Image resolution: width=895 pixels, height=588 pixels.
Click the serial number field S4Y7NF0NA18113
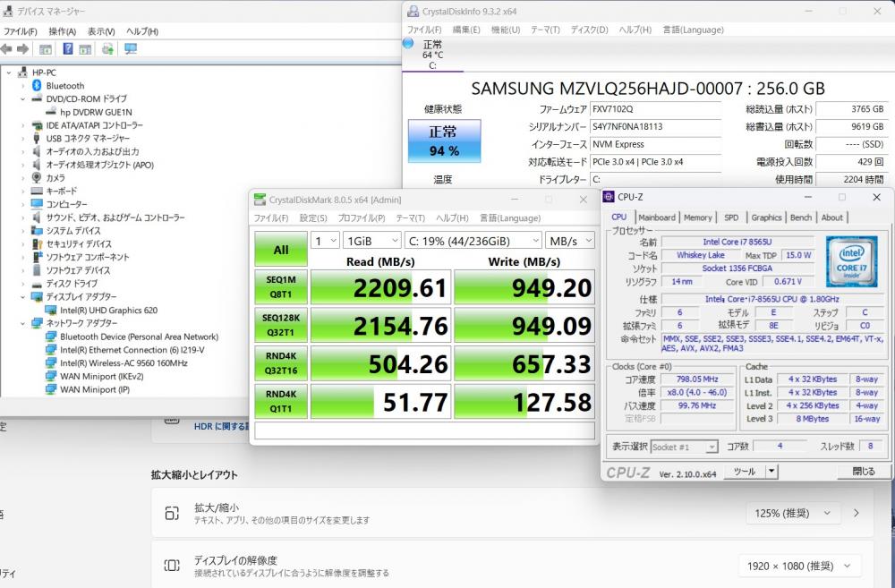pyautogui.click(x=655, y=127)
